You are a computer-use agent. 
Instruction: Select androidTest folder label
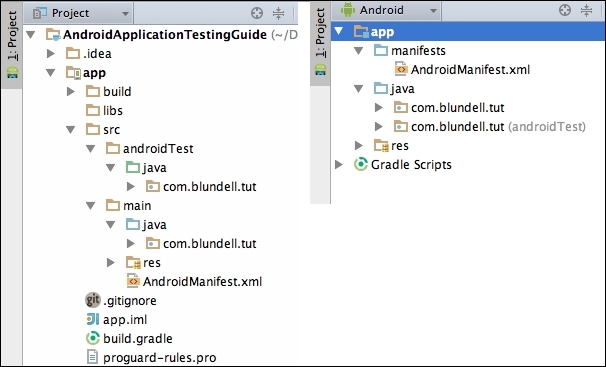coord(158,149)
